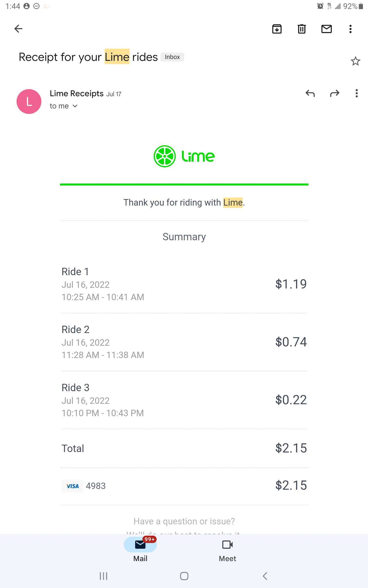Viewport: 368px width, 588px height.
Task: Switch to the Mail tab
Action: (140, 550)
